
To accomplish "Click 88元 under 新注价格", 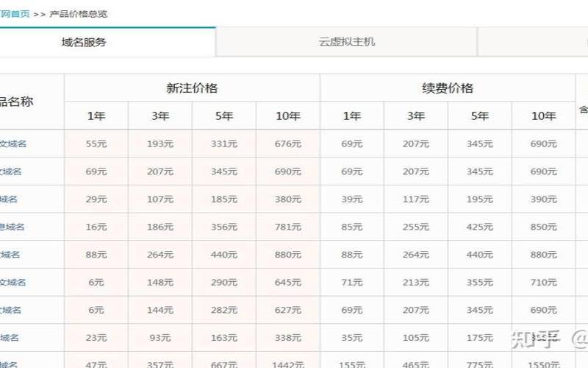I will (96, 255).
